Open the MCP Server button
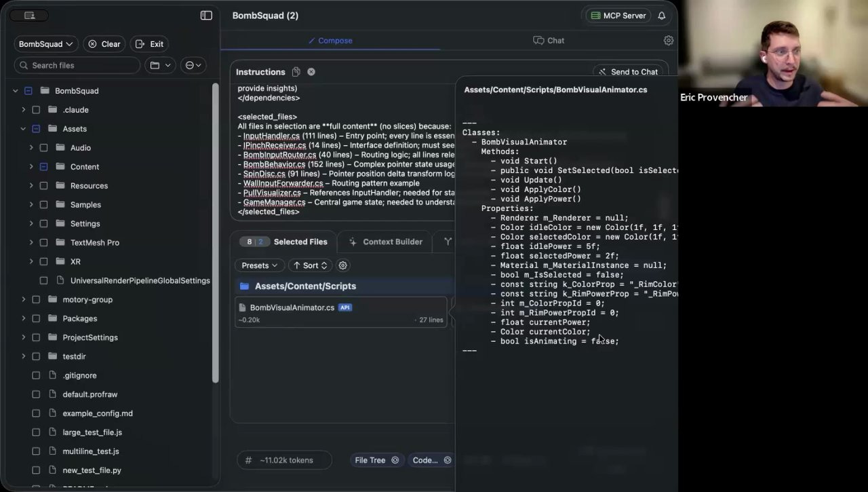The height and width of the screenshot is (492, 868). tap(618, 16)
